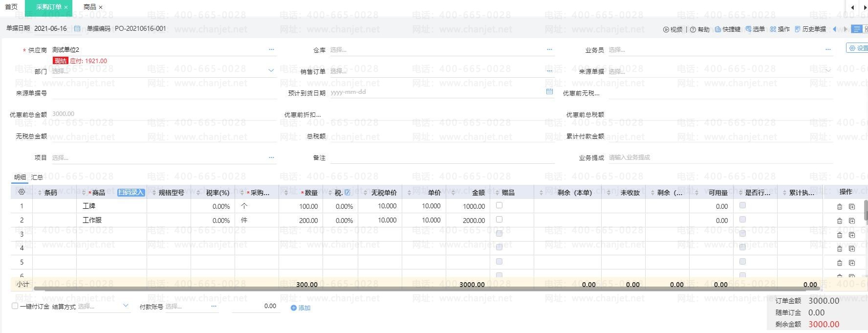
Task: Click the 备注 input field
Action: pyautogui.click(x=442, y=157)
